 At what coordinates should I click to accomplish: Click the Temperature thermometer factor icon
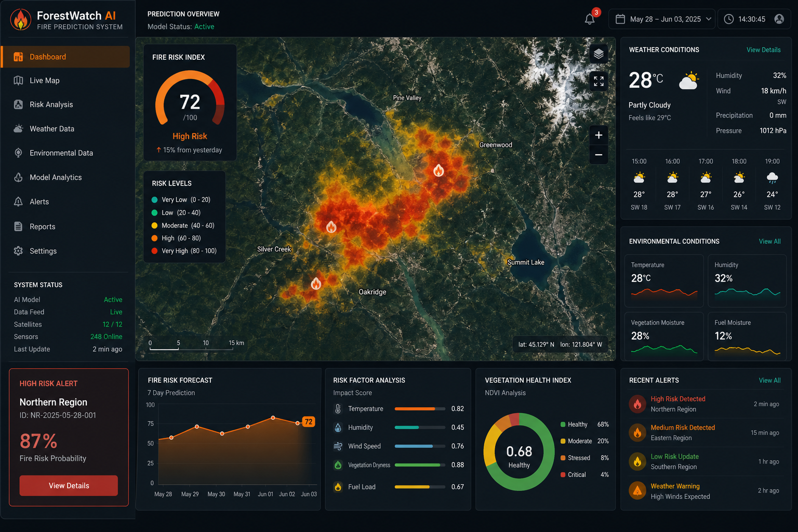tap(338, 409)
